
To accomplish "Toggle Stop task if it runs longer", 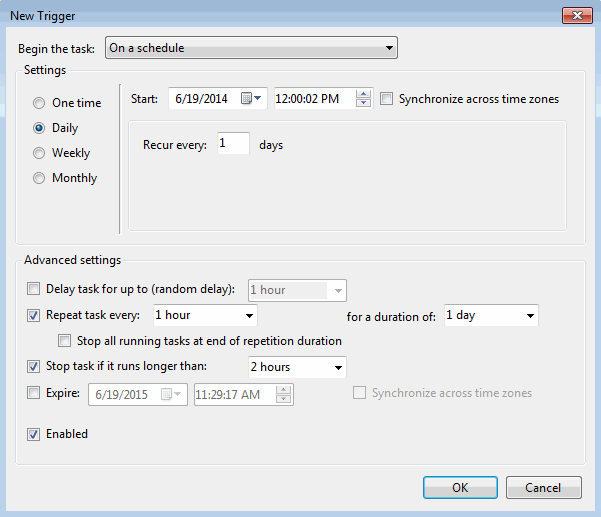I will tap(35, 367).
